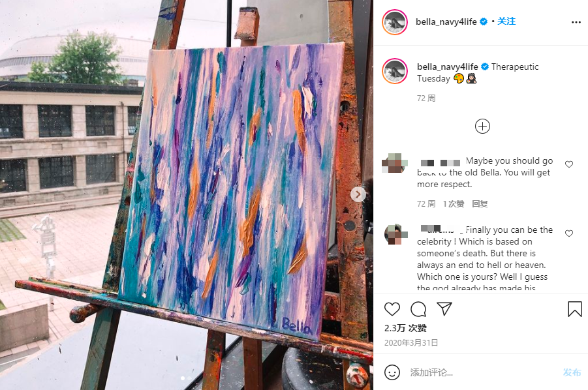Submit the comment with the 发布 button
Screen dimensions: 588x390
(572, 372)
